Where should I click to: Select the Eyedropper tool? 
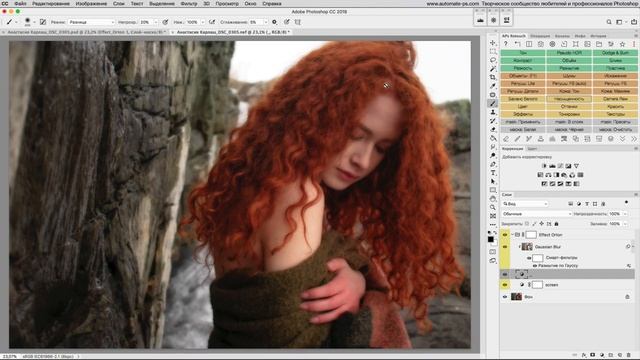(x=493, y=86)
